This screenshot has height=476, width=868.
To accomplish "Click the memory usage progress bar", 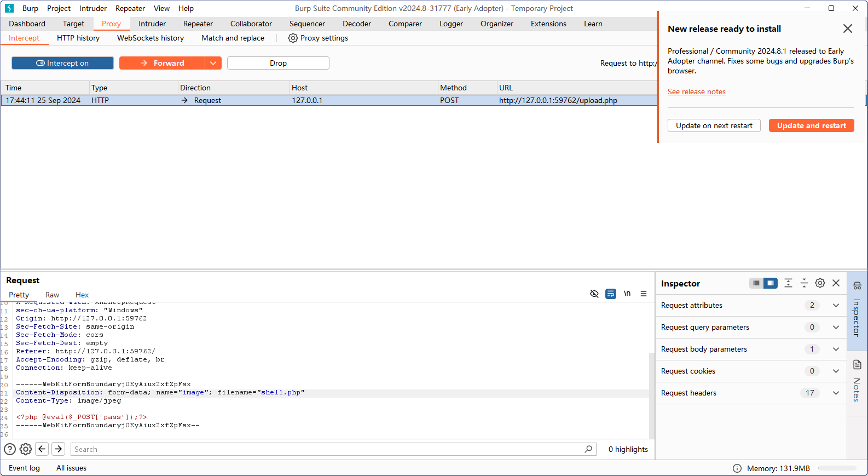I will (837, 468).
